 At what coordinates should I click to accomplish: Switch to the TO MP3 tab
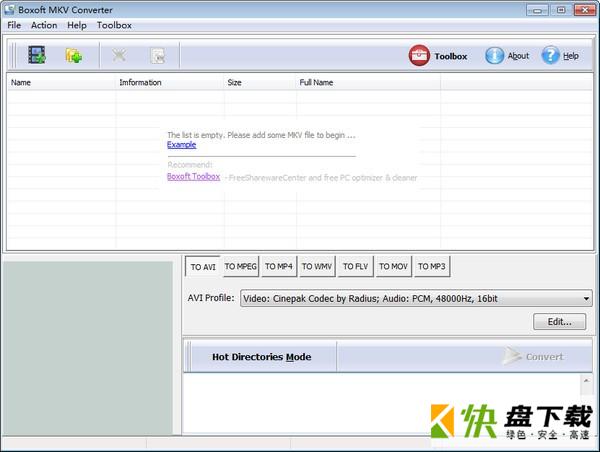[x=432, y=266]
